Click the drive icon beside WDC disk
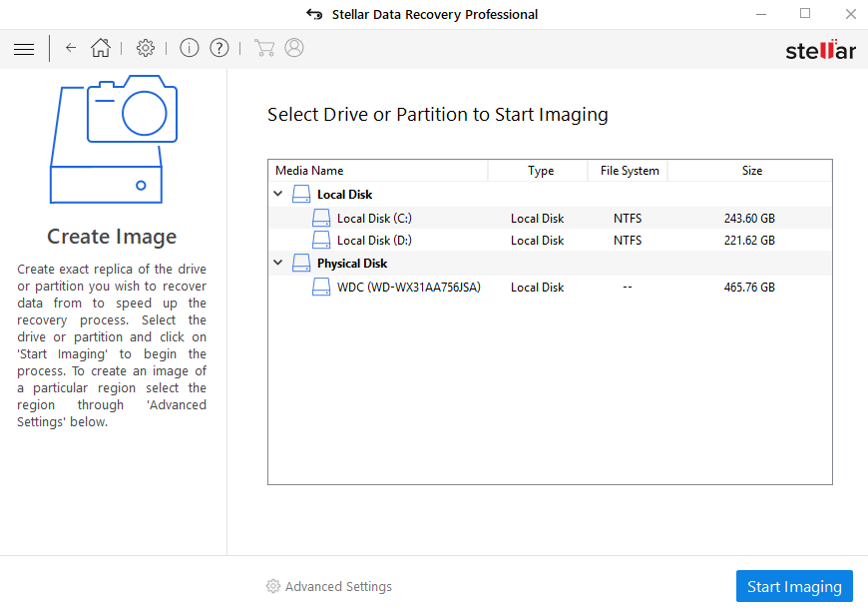Image resolution: width=868 pixels, height=613 pixels. (321, 287)
